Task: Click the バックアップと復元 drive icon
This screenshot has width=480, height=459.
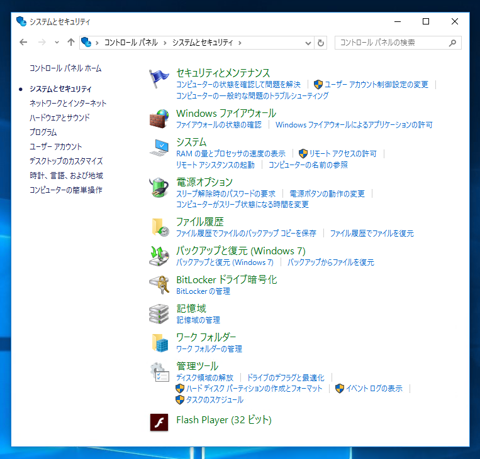Action: (x=159, y=256)
